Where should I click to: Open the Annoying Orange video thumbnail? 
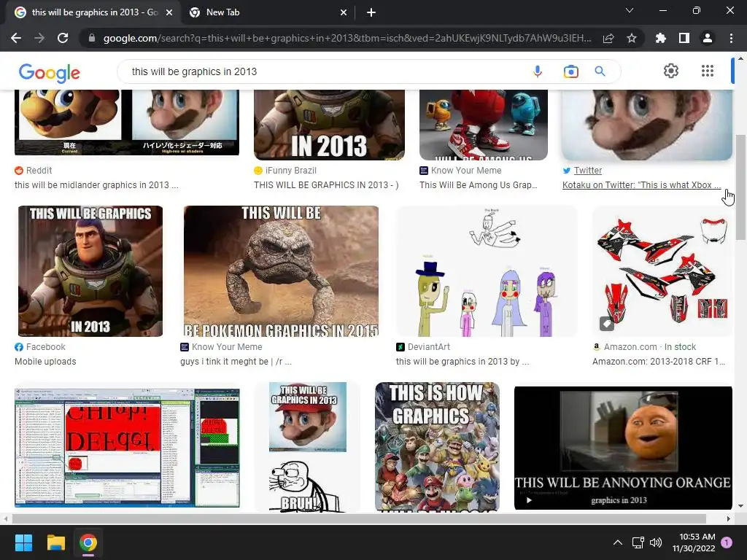(623, 448)
